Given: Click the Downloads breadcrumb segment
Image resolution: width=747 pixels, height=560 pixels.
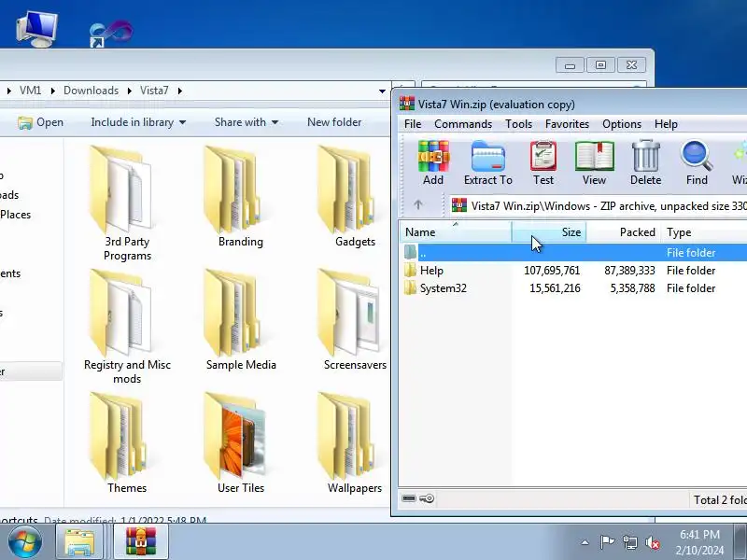Looking at the screenshot, I should (x=91, y=91).
